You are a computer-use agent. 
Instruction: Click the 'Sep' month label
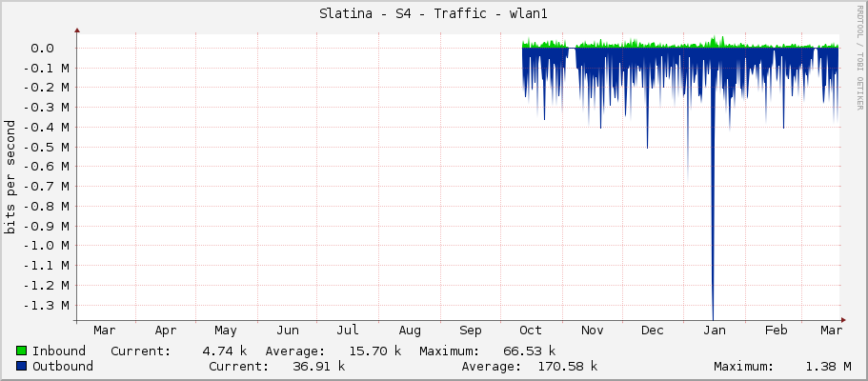pos(471,331)
